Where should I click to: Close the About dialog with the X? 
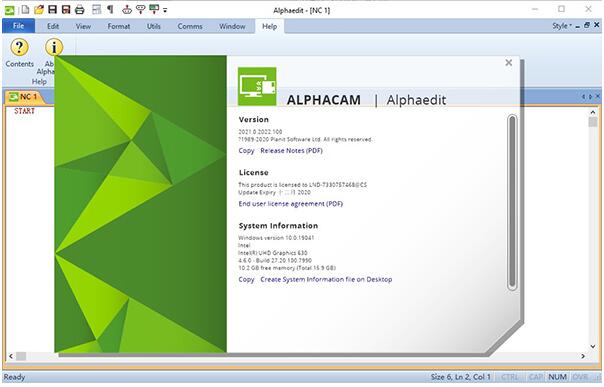coord(508,62)
